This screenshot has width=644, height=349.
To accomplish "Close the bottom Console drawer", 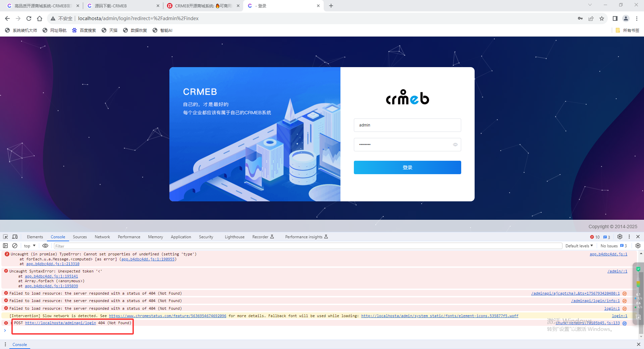I will [x=638, y=344].
